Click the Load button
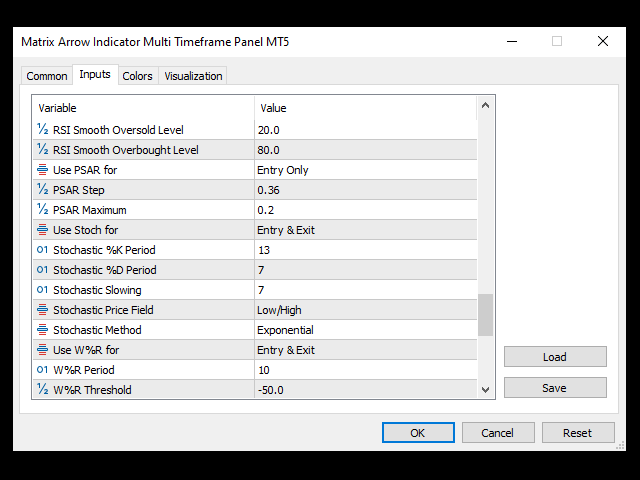640x480 pixels. [x=555, y=357]
